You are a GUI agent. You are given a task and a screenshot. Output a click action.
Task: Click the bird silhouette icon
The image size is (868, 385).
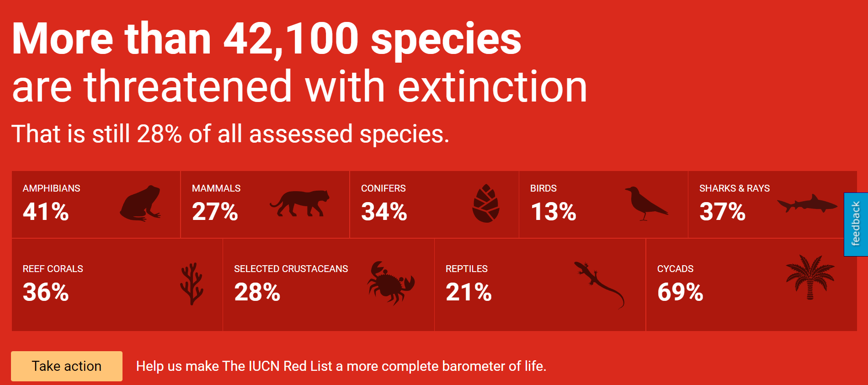[x=645, y=203]
